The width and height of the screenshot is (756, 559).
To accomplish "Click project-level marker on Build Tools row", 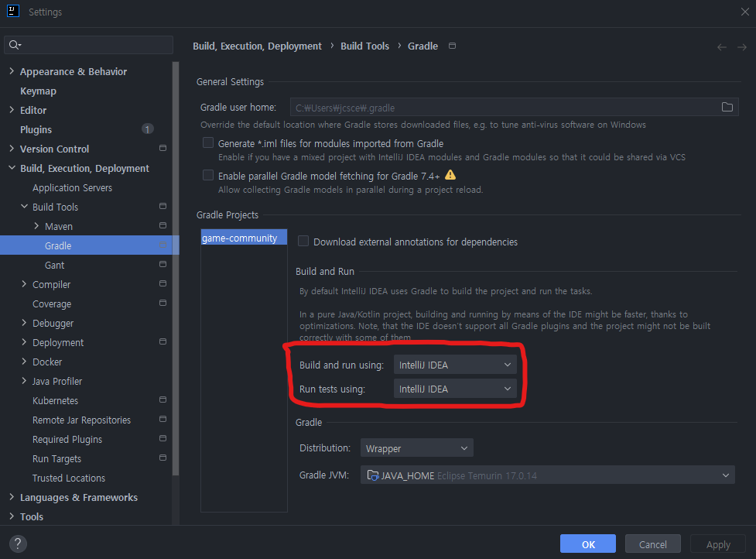I will point(163,206).
